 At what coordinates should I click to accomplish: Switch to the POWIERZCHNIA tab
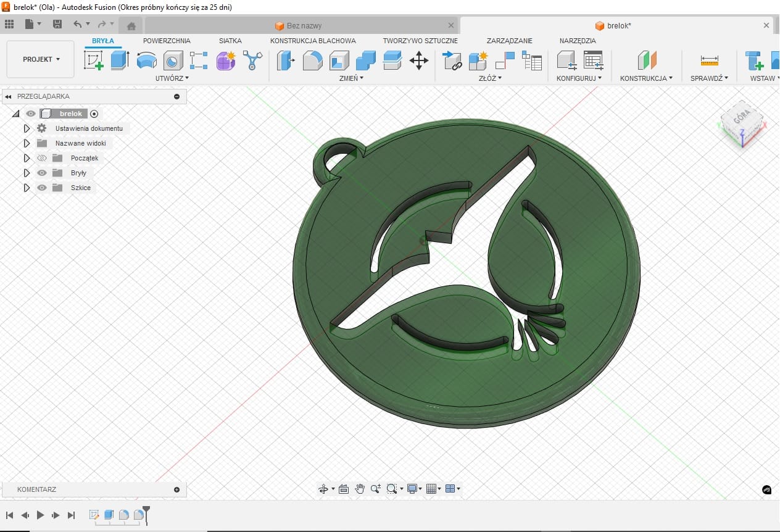pos(167,41)
